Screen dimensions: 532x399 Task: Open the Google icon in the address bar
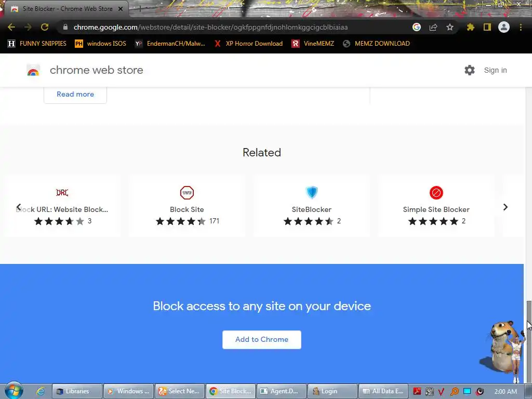417,27
